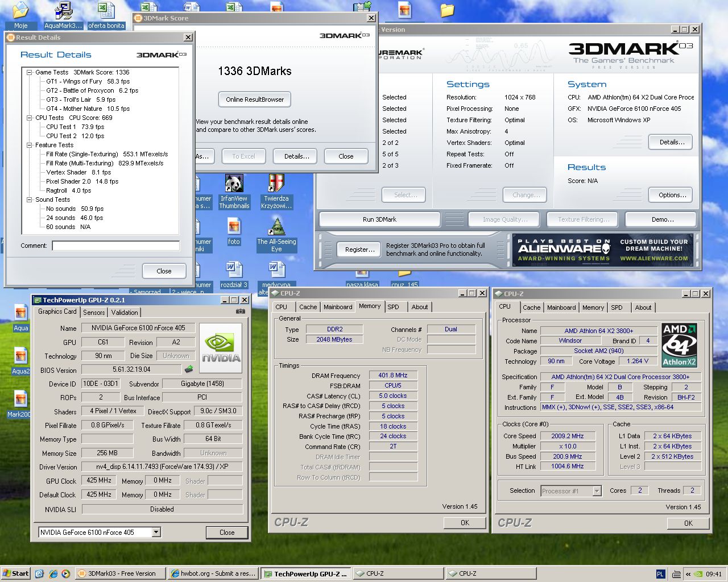
Task: Click the show desktop quick launch icon
Action: click(40, 573)
